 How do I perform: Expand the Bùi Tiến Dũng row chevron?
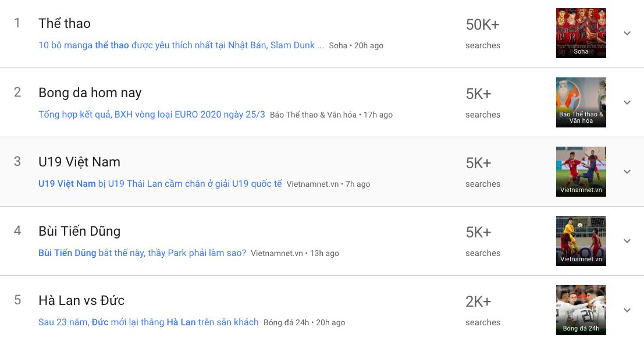627,241
